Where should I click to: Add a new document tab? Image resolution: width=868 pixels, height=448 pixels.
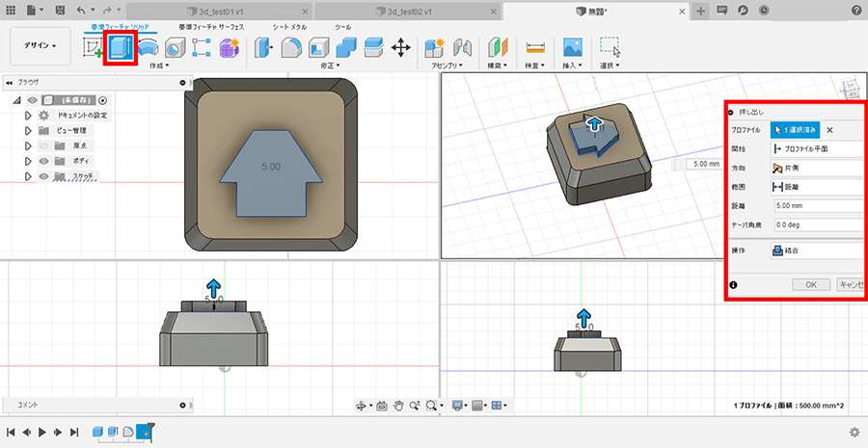pyautogui.click(x=700, y=11)
